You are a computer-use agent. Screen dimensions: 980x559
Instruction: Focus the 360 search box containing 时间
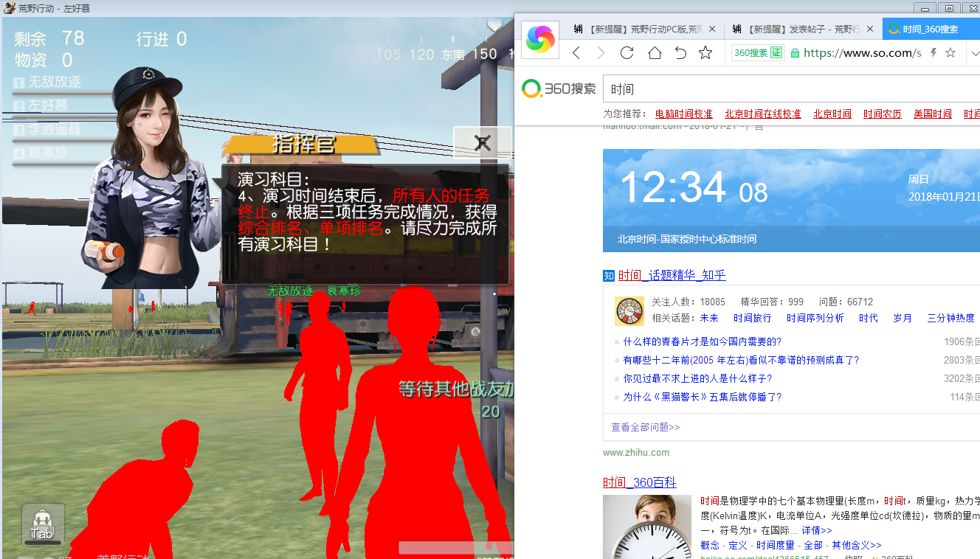pyautogui.click(x=791, y=89)
